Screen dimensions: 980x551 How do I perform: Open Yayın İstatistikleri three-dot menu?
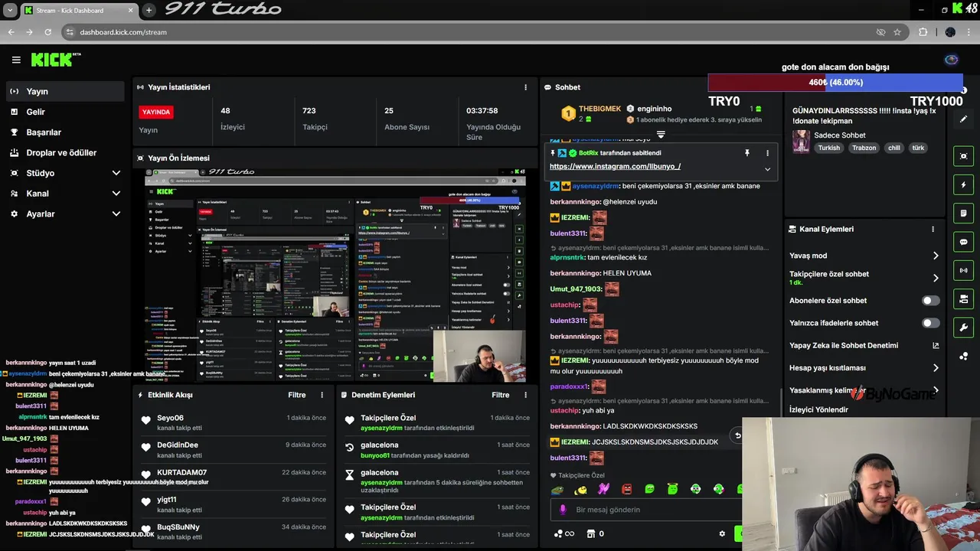[x=525, y=87]
